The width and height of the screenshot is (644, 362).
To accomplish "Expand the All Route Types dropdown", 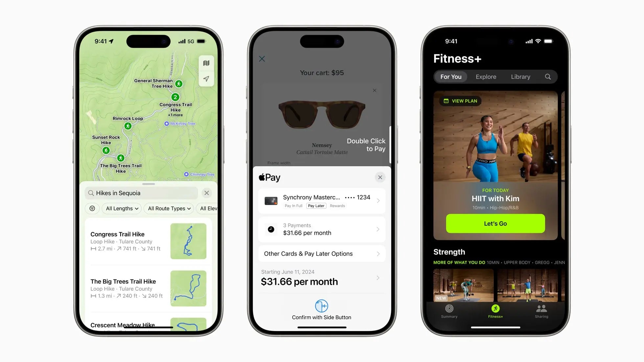I will (x=169, y=208).
